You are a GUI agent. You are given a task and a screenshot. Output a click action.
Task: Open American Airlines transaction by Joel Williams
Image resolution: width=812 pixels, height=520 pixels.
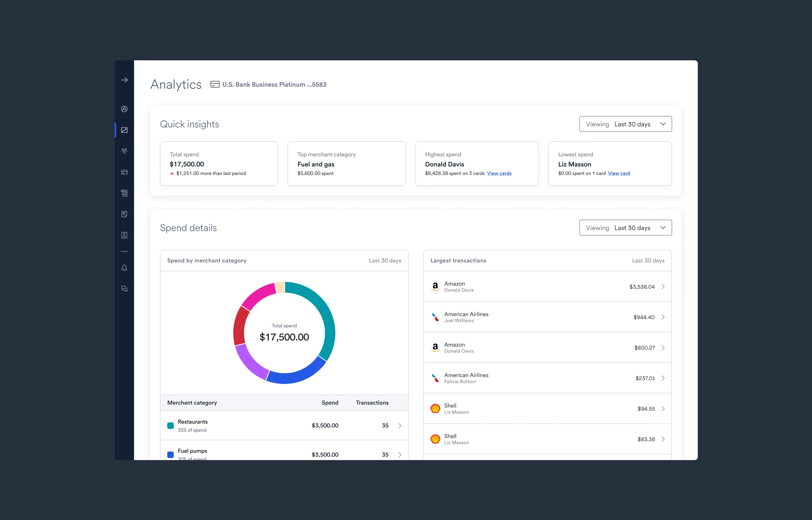pos(547,317)
